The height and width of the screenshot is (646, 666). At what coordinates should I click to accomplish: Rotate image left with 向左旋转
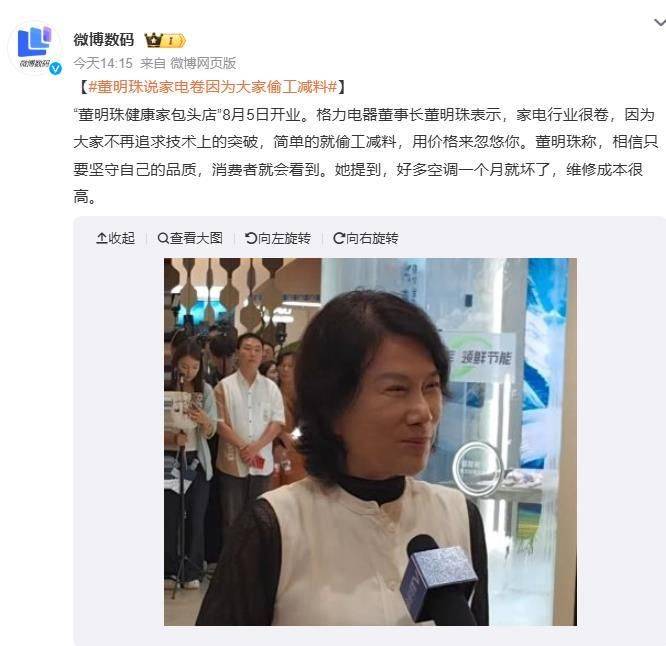click(278, 238)
